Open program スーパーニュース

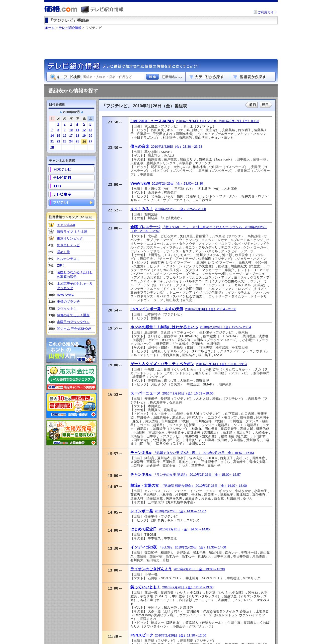point(145,393)
